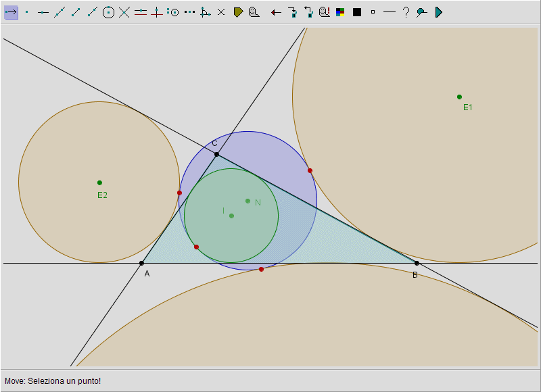Activate the Intersection tool with crossed lines

124,12
